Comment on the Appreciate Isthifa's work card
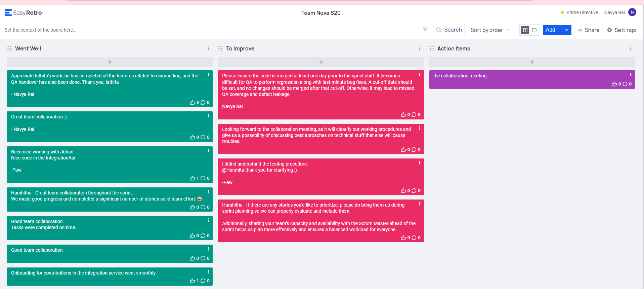 coord(203,103)
